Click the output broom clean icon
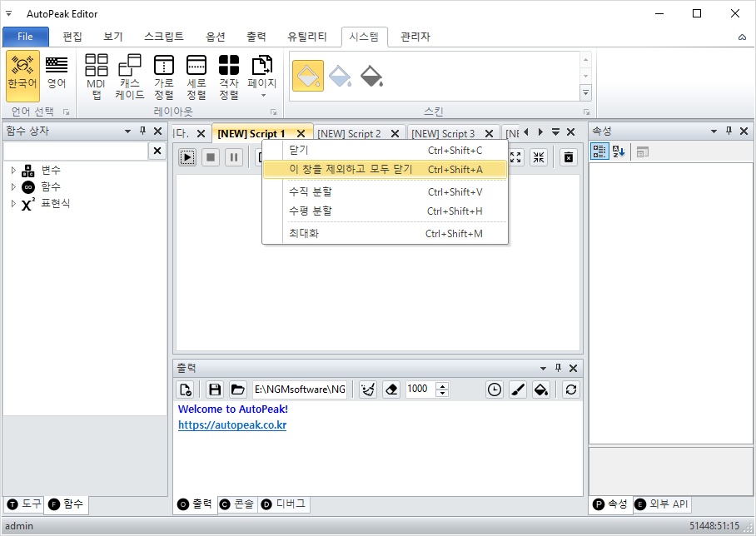The width and height of the screenshot is (756, 536). coord(368,390)
